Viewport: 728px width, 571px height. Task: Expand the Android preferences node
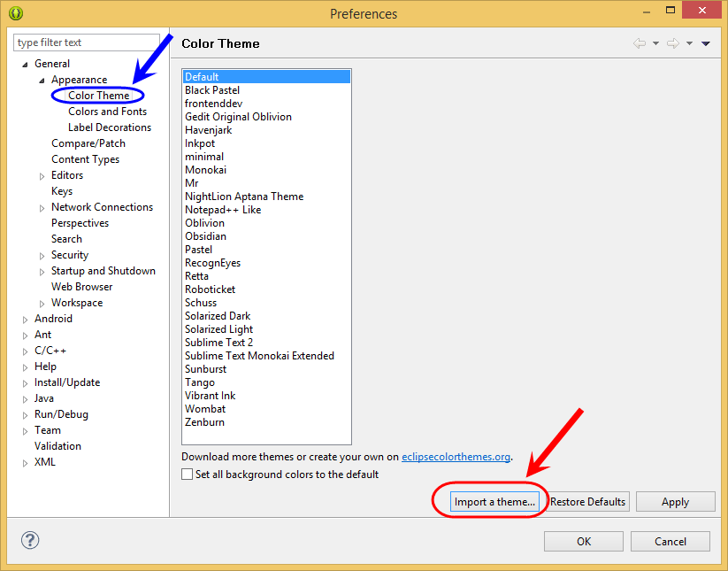(25, 320)
